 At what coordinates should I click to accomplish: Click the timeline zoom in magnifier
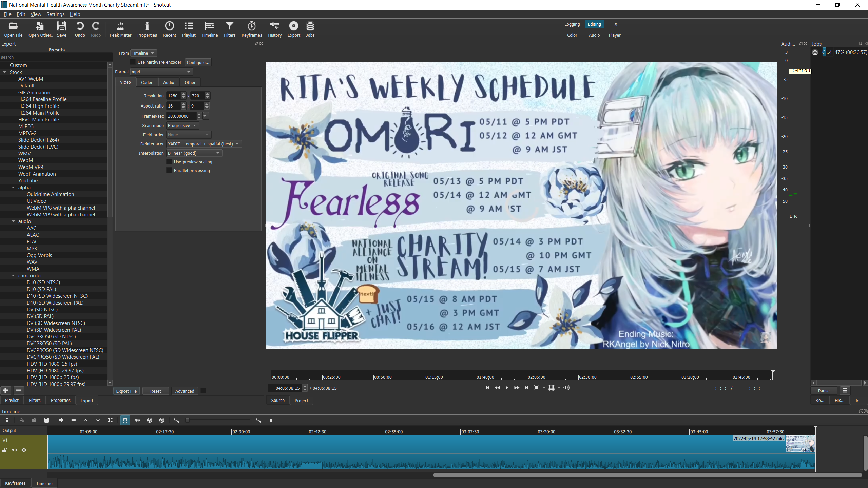click(259, 420)
